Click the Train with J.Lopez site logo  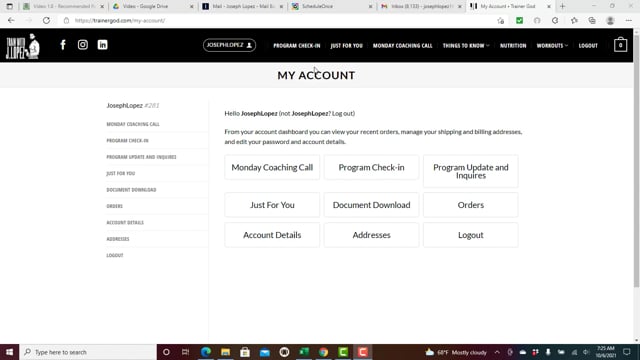[23, 46]
